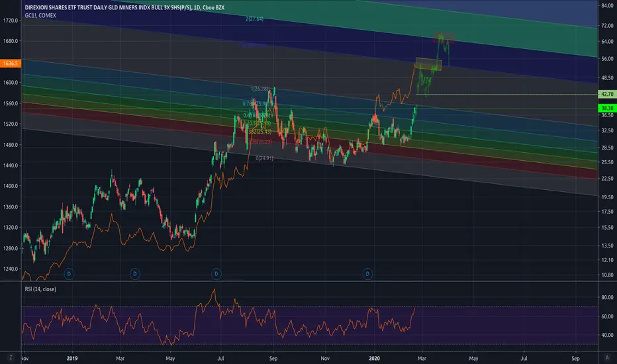
Task: Click the dividend marker D nearest 2020
Action: click(367, 273)
